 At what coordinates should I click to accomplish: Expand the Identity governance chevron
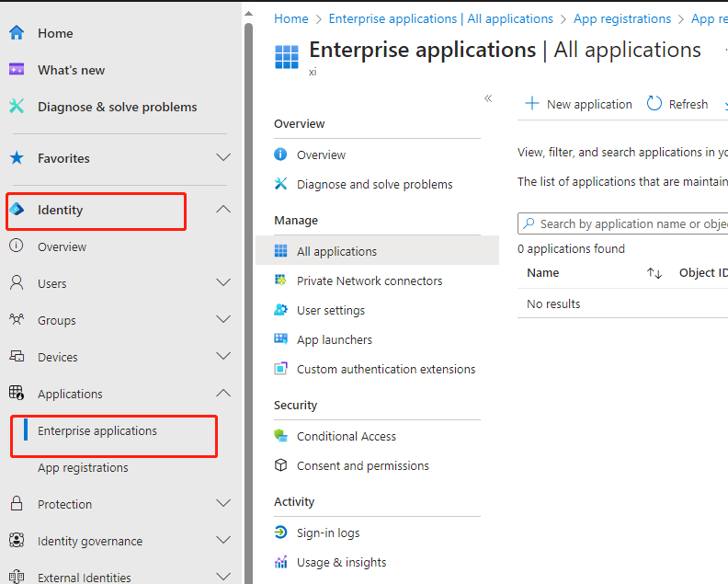point(223,540)
